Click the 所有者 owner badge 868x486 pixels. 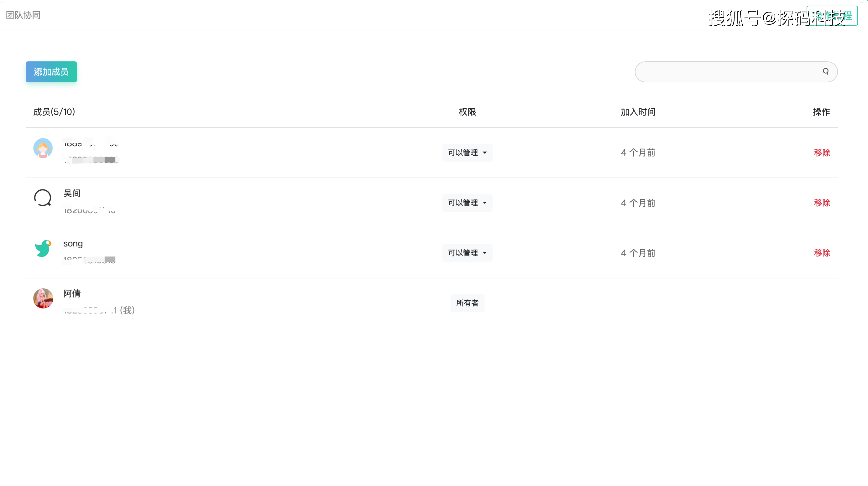point(467,303)
